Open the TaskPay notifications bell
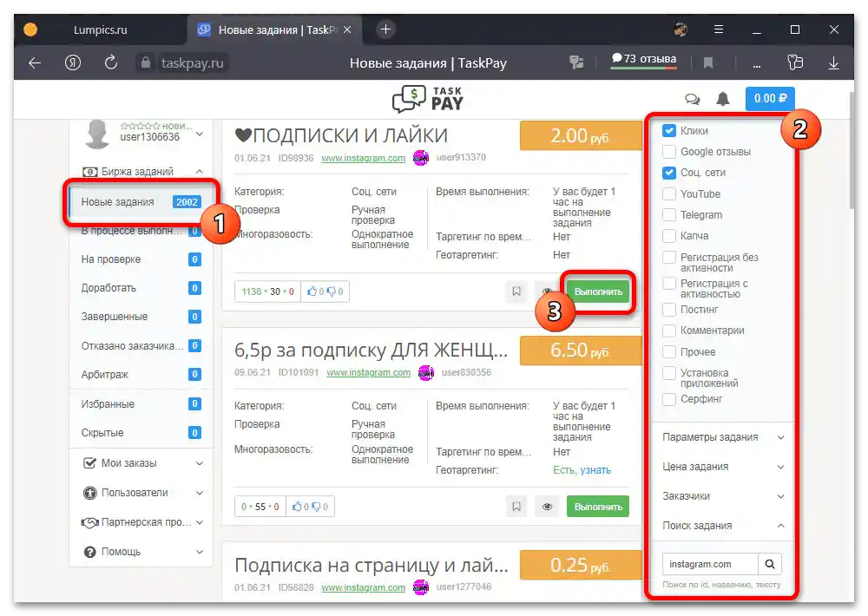This screenshot has width=868, height=616. pos(722,99)
